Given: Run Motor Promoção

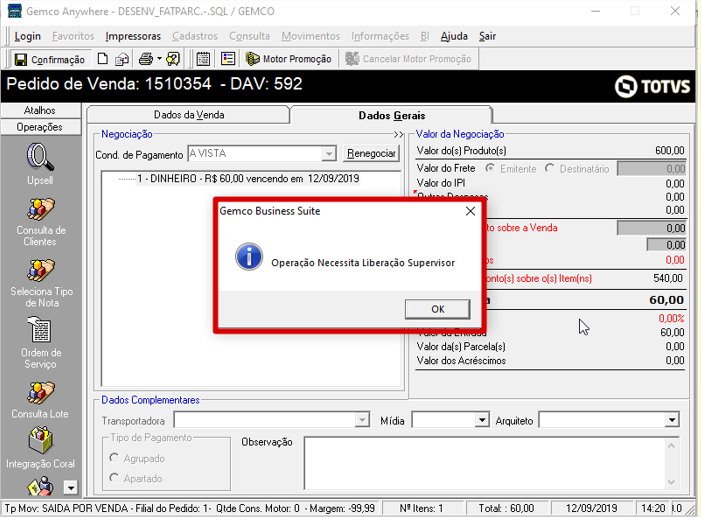Looking at the screenshot, I should click(289, 59).
